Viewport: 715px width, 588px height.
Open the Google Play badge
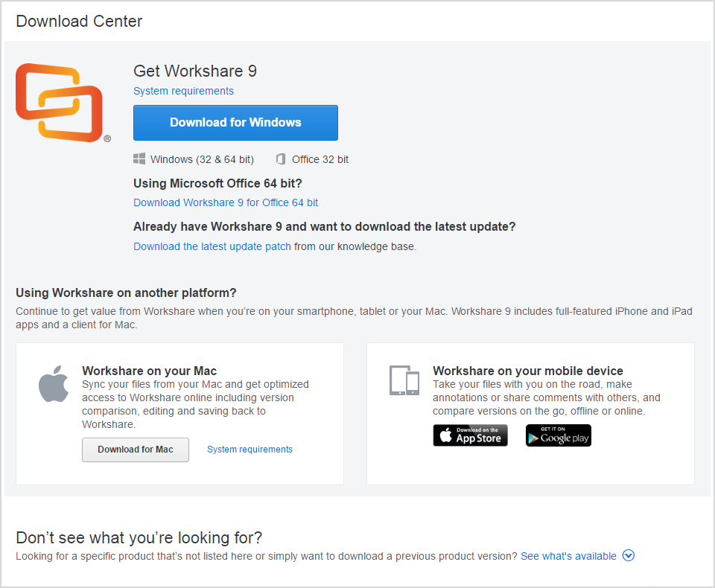pos(558,435)
